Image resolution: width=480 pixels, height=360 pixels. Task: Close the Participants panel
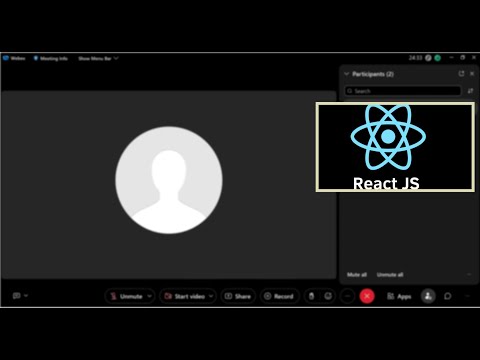(472, 74)
